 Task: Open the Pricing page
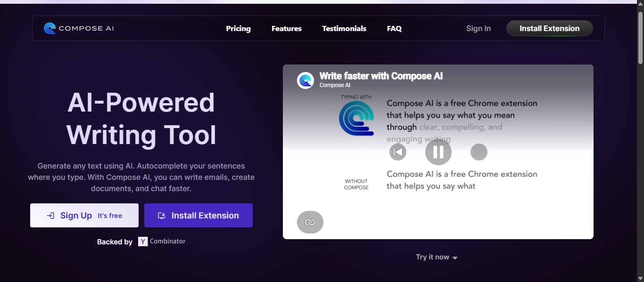238,28
